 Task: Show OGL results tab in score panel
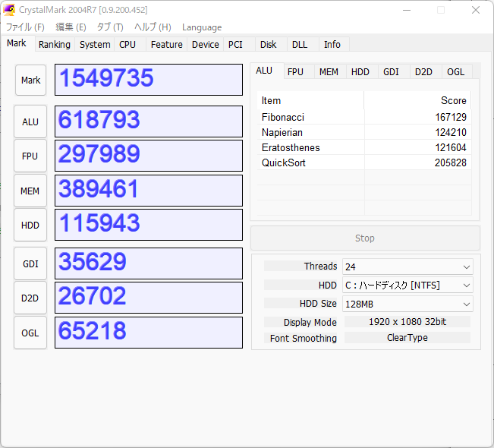[456, 72]
